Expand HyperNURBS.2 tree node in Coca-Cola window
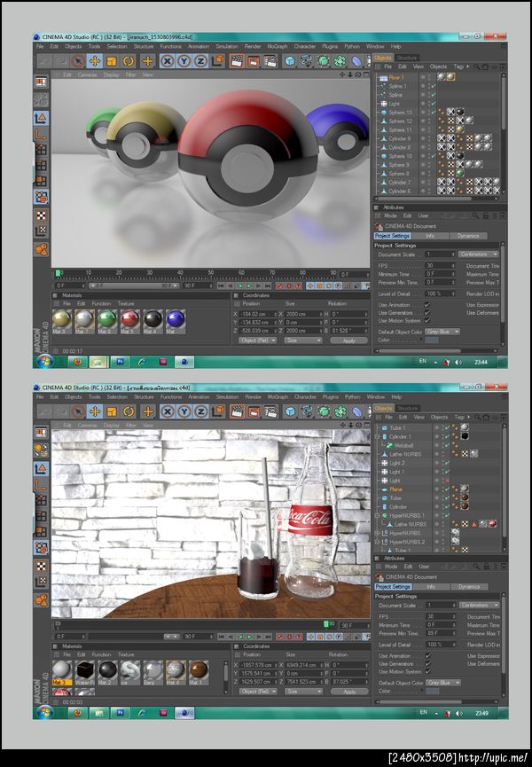The image size is (532, 767). pyautogui.click(x=378, y=542)
